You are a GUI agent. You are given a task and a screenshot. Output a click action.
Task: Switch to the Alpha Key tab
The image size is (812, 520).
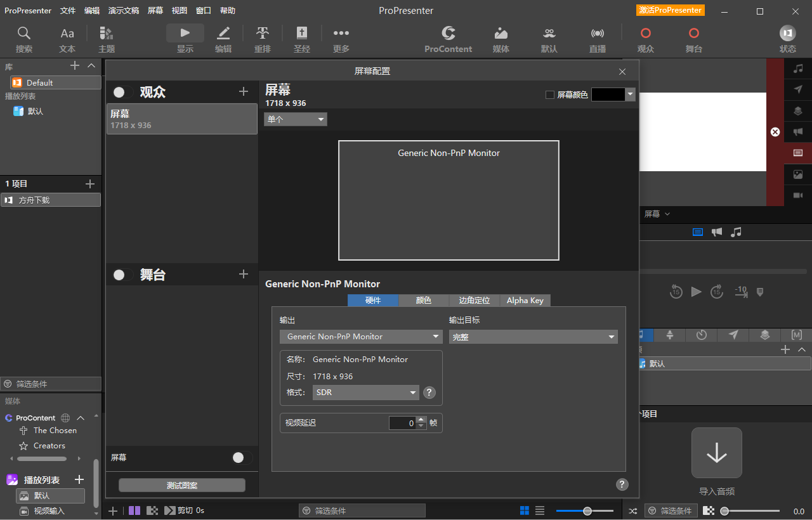(525, 301)
